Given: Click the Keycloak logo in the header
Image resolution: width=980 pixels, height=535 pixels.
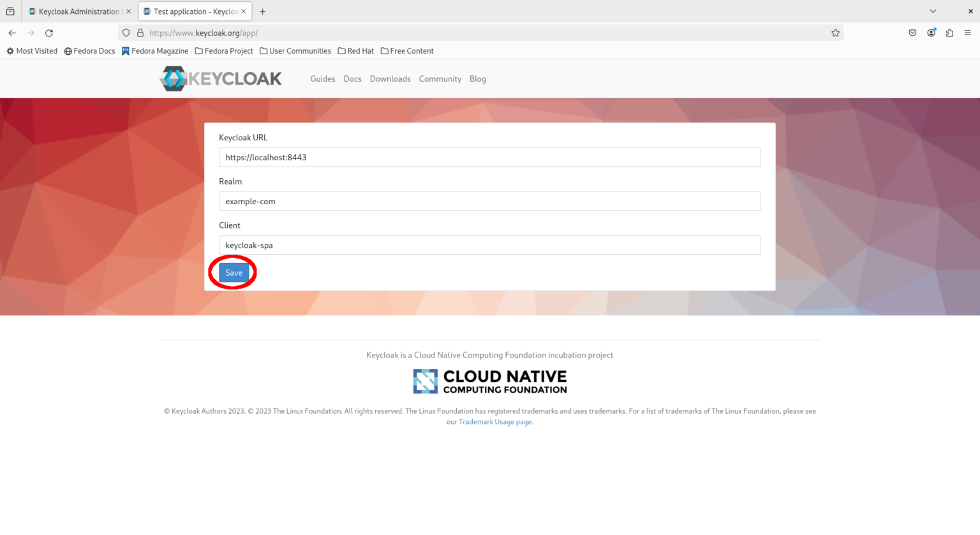Looking at the screenshot, I should [220, 79].
